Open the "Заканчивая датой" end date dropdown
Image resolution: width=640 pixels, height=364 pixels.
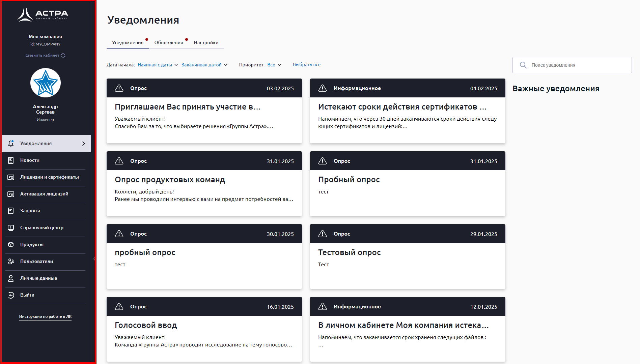[204, 65]
